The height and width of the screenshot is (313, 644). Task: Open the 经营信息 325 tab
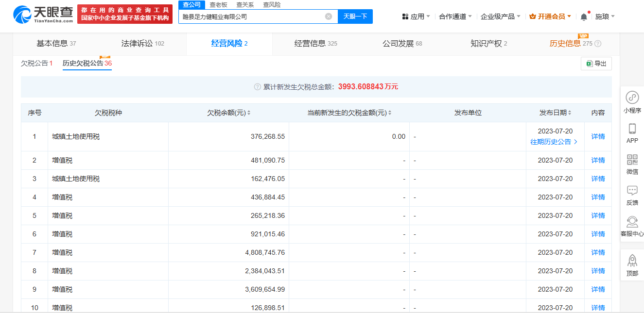(316, 44)
